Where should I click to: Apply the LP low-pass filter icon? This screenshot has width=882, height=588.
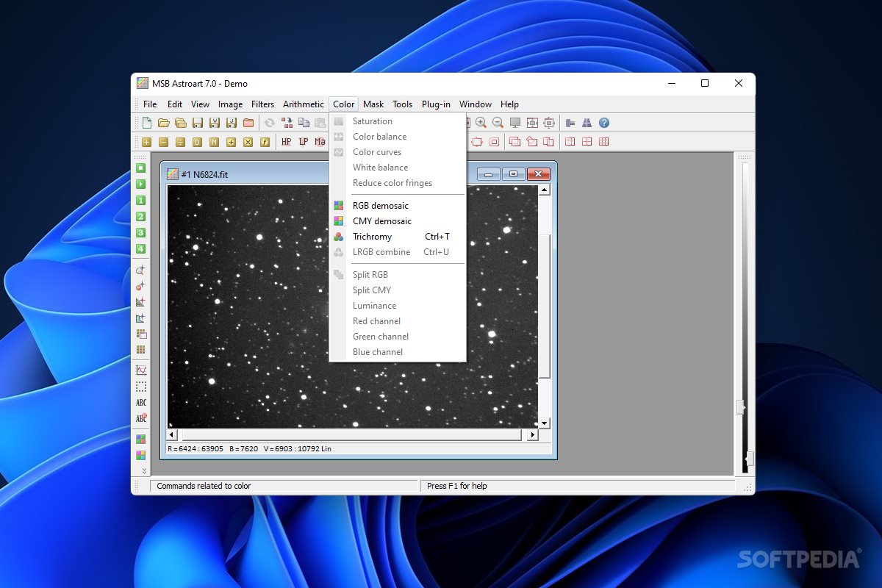pyautogui.click(x=303, y=142)
